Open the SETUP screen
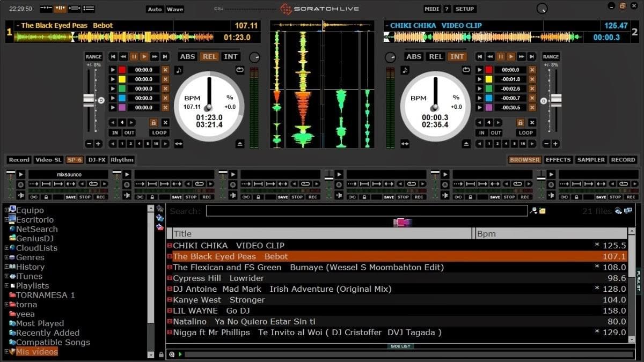 465,9
